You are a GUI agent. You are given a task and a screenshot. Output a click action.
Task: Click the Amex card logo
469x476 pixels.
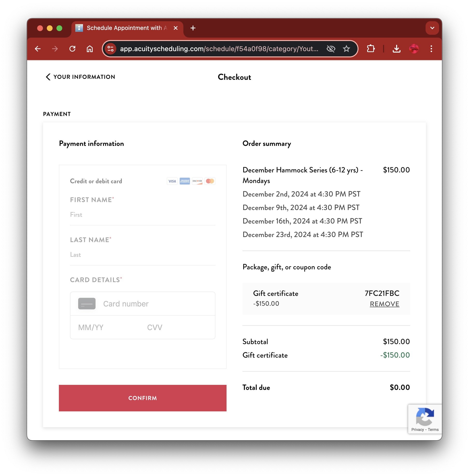coord(185,181)
